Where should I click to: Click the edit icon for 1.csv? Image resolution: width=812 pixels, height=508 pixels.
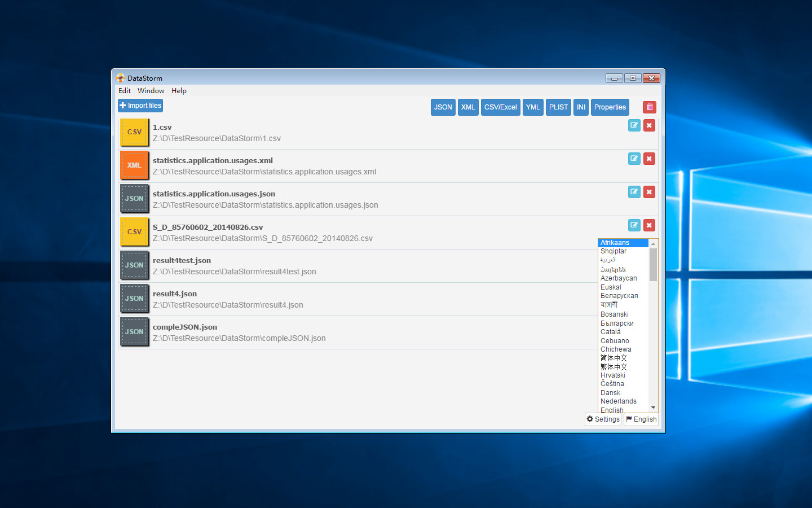pyautogui.click(x=634, y=125)
